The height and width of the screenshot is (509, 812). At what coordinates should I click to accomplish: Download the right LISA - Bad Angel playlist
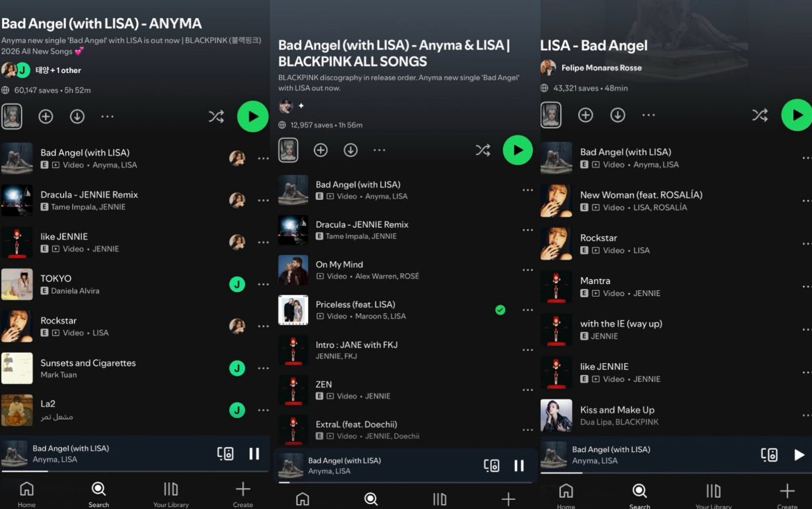tap(617, 115)
